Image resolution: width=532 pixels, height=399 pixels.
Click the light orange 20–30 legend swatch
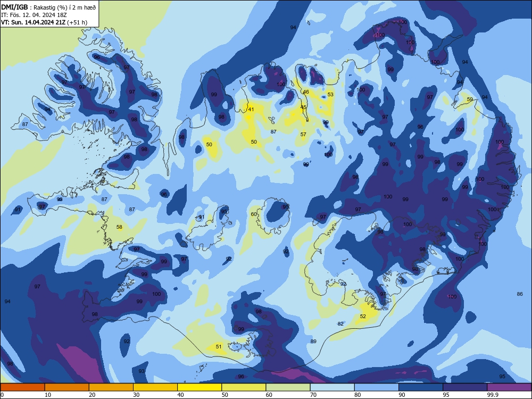[x=111, y=387]
